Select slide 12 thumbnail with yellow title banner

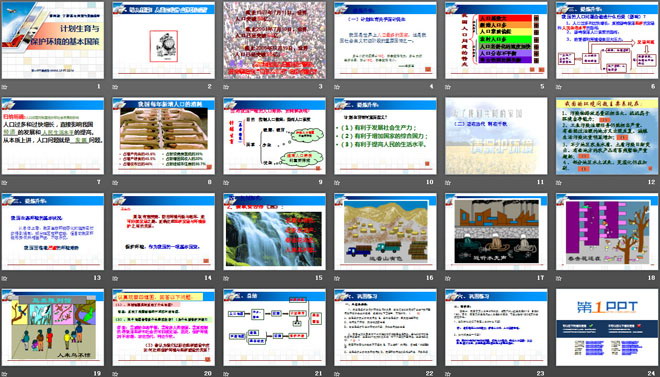pyautogui.click(x=607, y=136)
